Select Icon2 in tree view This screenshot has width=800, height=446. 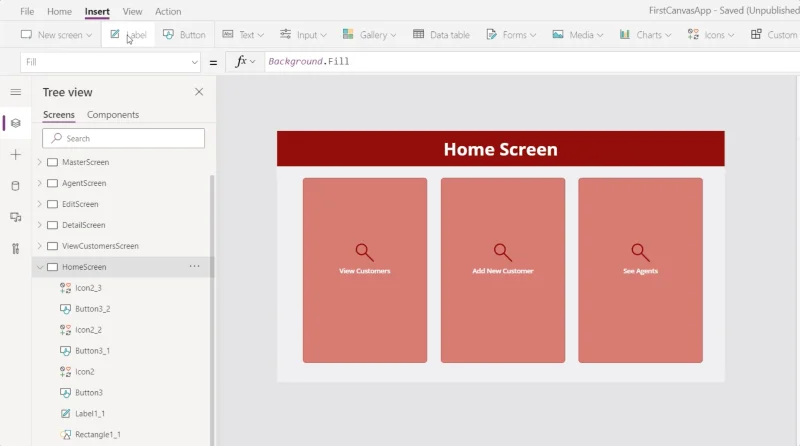coord(85,371)
